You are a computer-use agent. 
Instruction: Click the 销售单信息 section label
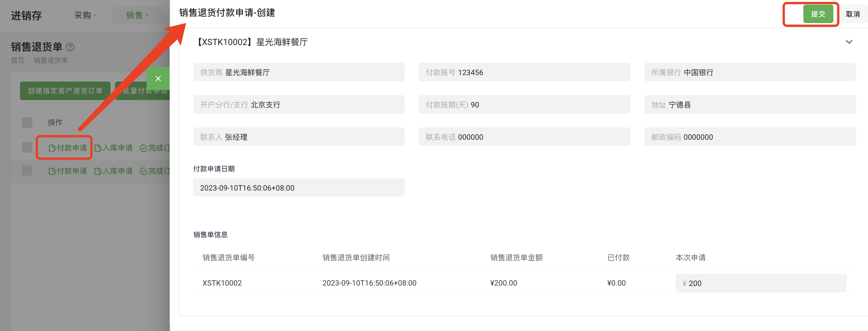pos(210,235)
